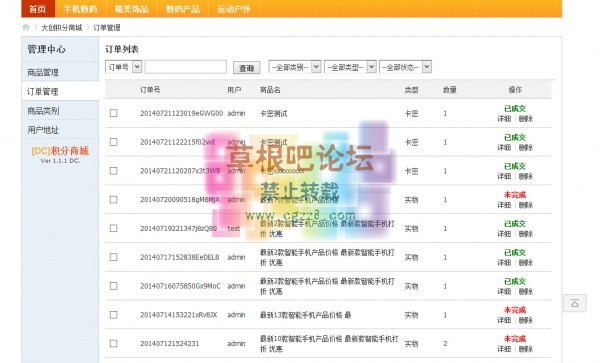
Task: Check the box for test user's order
Action: coord(114,228)
